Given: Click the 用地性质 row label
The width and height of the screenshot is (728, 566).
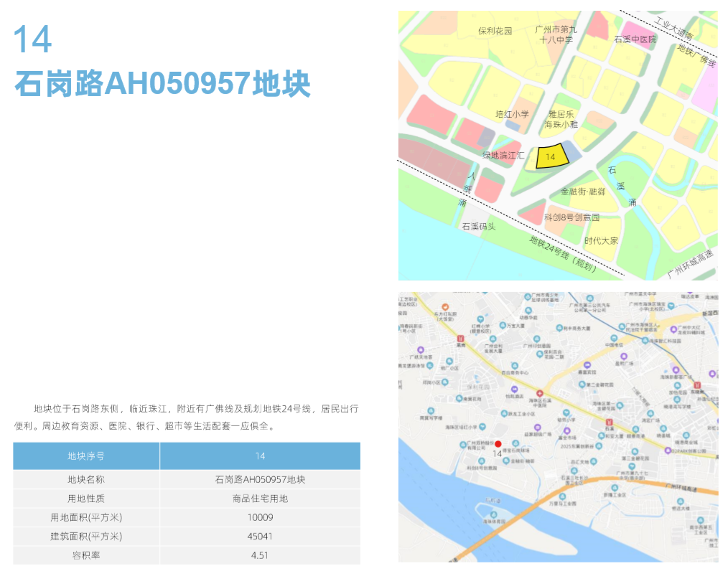Looking at the screenshot, I should point(86,499).
